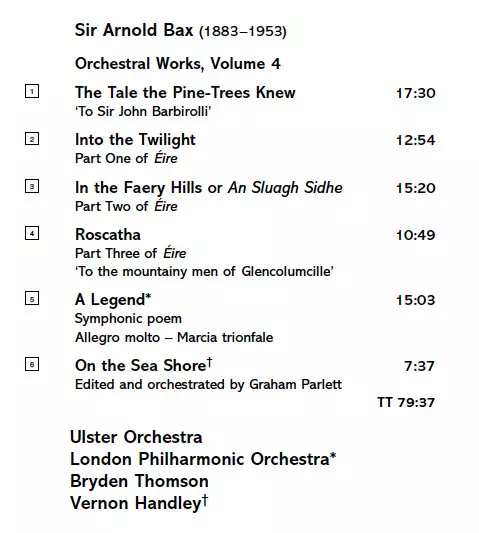This screenshot has height=533, width=479.
Task: Click the track 4 number box
Action: [32, 233]
